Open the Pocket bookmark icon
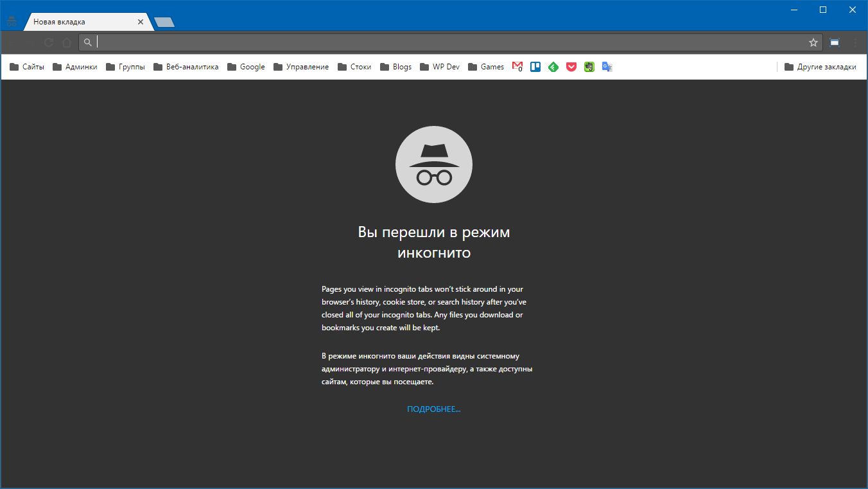Viewport: 868px width, 489px height. (x=571, y=67)
